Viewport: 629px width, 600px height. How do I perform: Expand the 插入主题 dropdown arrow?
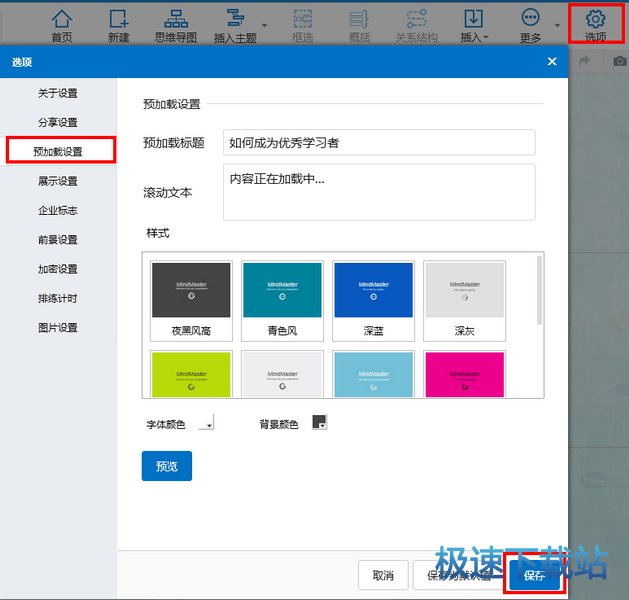point(264,25)
